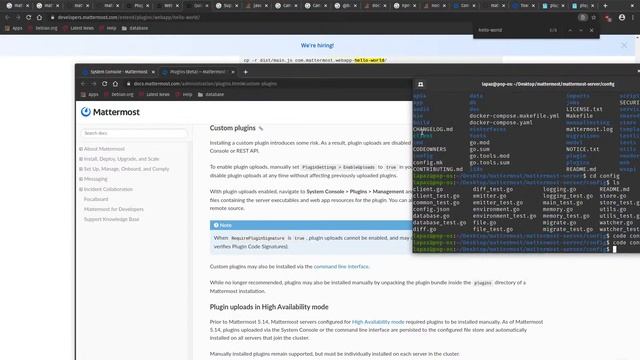Click 'environment_test.go' in the terminal listing
The height and width of the screenshot is (360, 640).
tap(504, 216)
